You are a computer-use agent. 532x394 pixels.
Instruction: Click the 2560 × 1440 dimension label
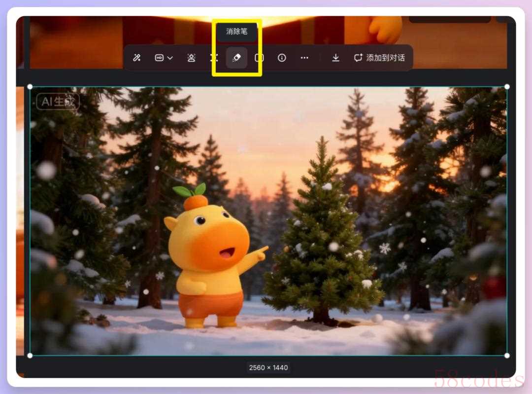(267, 367)
